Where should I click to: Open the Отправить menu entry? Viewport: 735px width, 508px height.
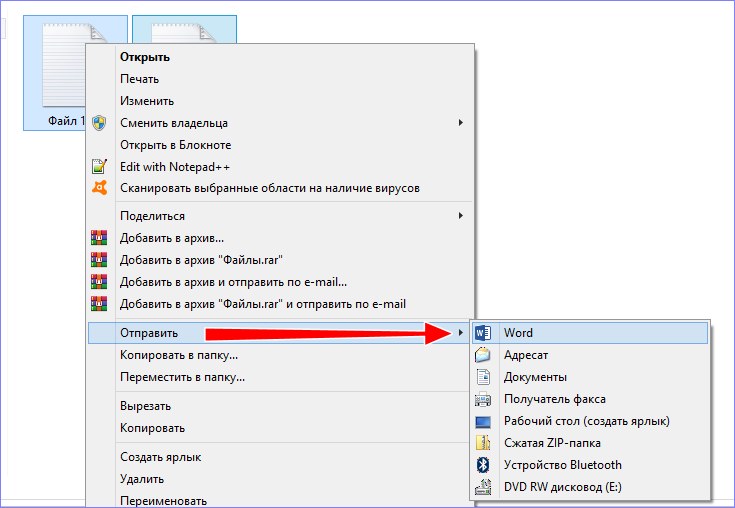tap(280, 333)
